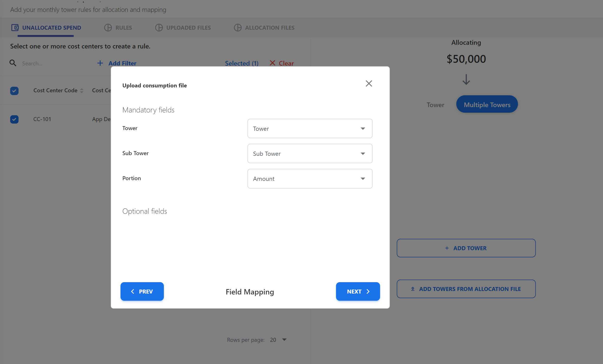The height and width of the screenshot is (364, 603).
Task: Close the Upload consumption file dialog
Action: (368, 83)
